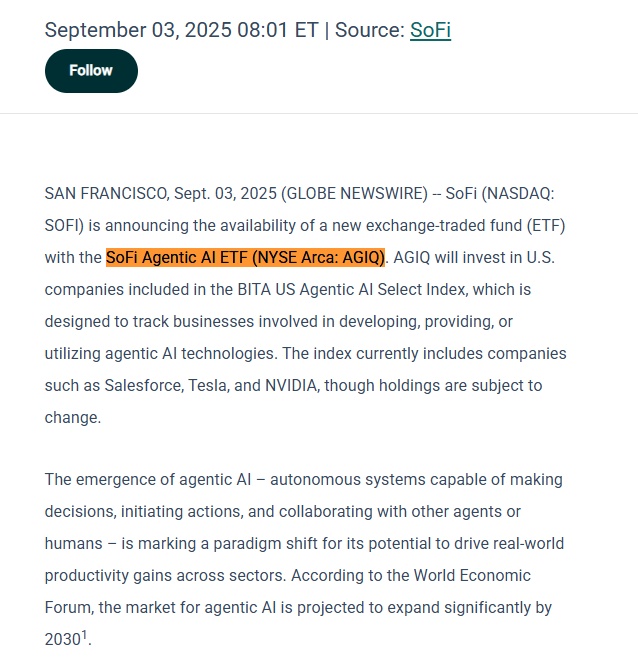
Task: Click the September 03, 2025 publication date
Action: tap(138, 30)
